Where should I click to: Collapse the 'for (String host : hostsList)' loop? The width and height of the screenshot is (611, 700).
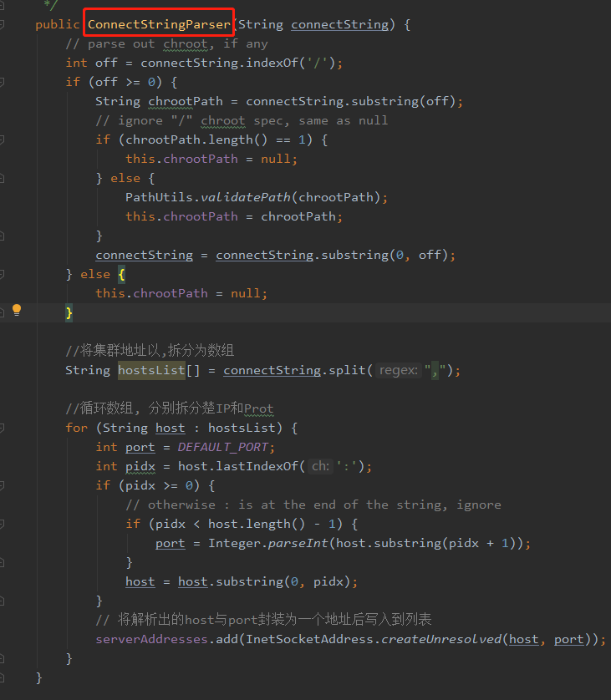click(x=2, y=429)
